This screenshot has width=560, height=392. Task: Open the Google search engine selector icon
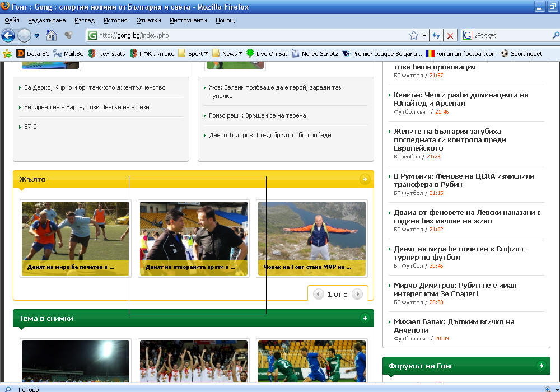click(468, 35)
